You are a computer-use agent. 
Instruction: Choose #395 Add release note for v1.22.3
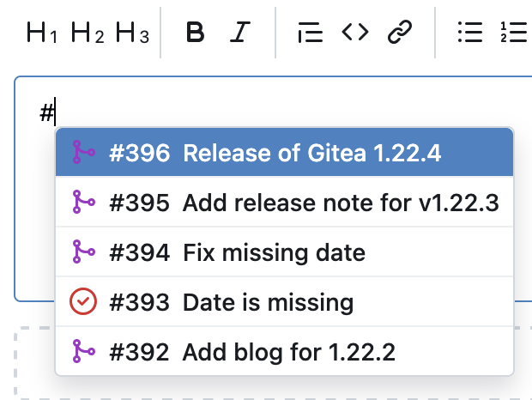tap(284, 203)
